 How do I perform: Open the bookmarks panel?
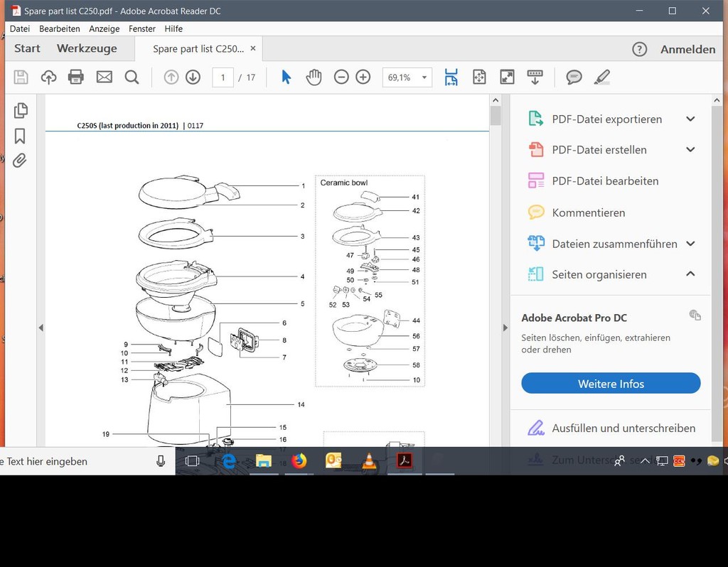[19, 136]
